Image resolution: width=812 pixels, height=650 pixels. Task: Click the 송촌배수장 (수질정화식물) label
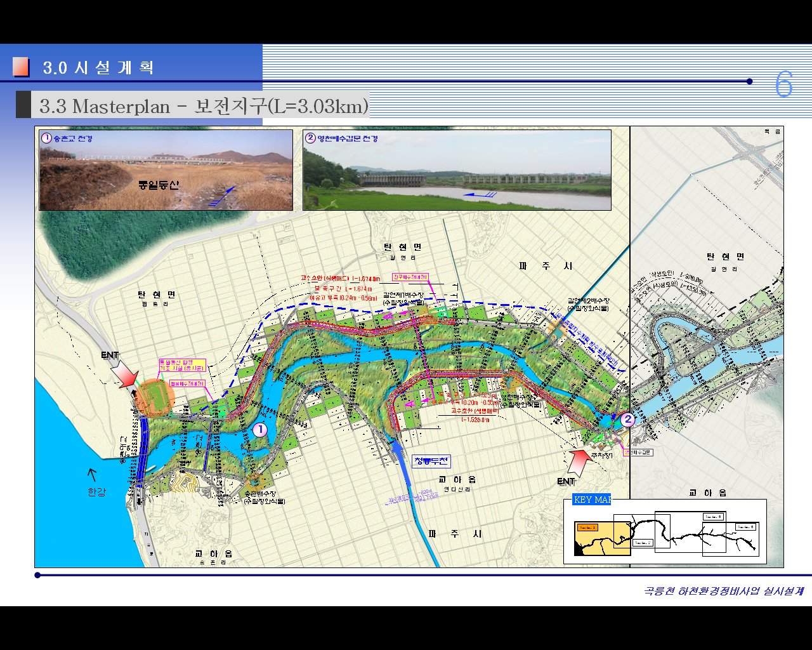coord(265,497)
